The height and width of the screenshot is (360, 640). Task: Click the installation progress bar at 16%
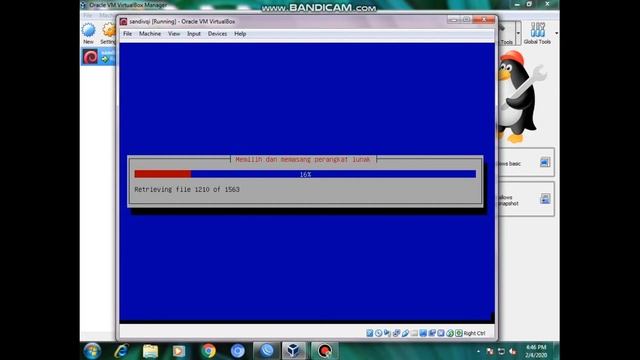click(x=305, y=174)
